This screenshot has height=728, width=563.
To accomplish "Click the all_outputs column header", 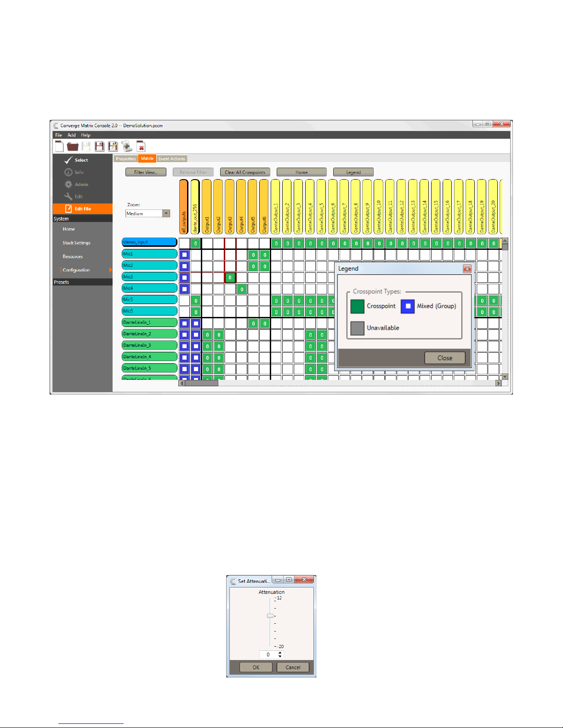I will click(x=184, y=207).
